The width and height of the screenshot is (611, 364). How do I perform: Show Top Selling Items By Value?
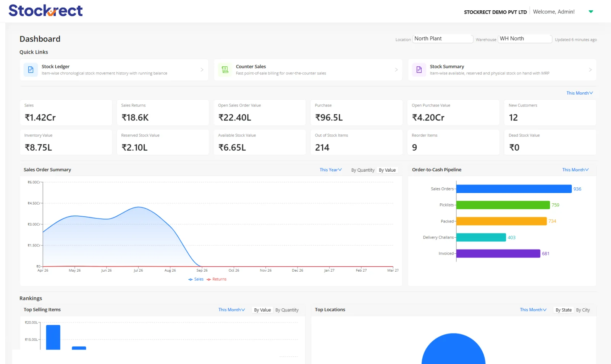coord(262,310)
